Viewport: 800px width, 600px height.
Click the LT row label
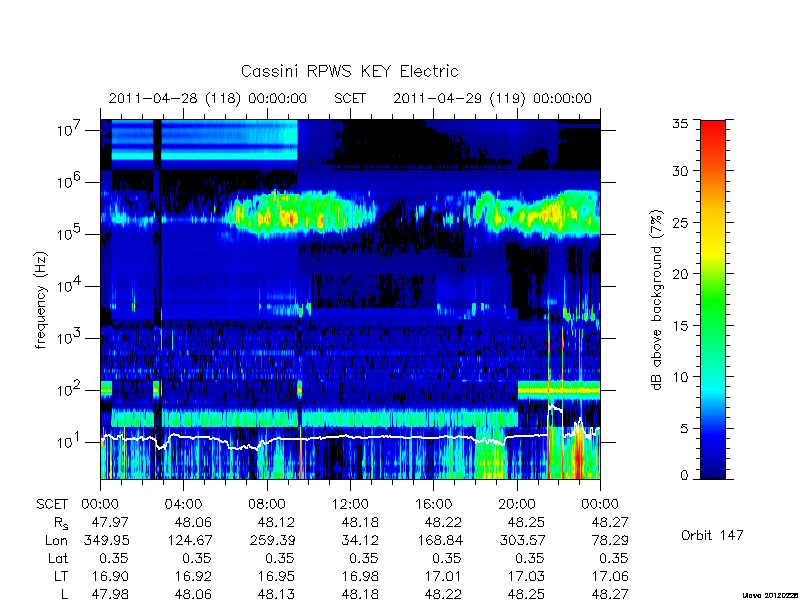[61, 576]
